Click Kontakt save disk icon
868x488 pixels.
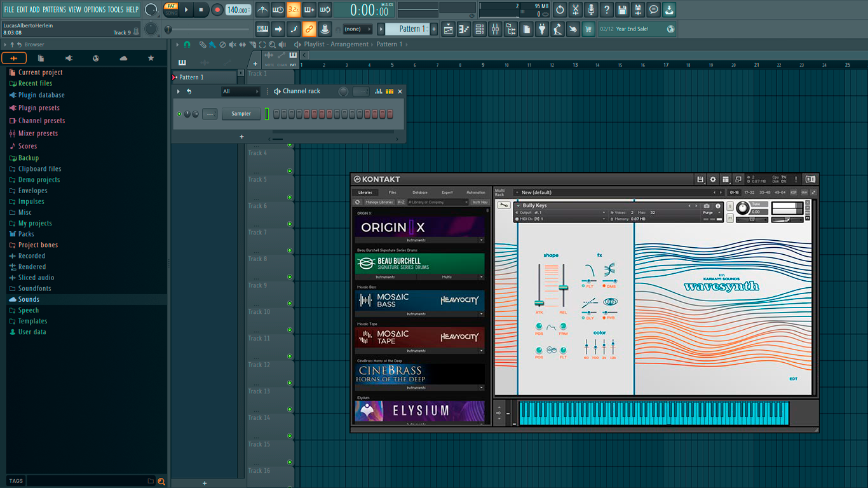pos(700,180)
